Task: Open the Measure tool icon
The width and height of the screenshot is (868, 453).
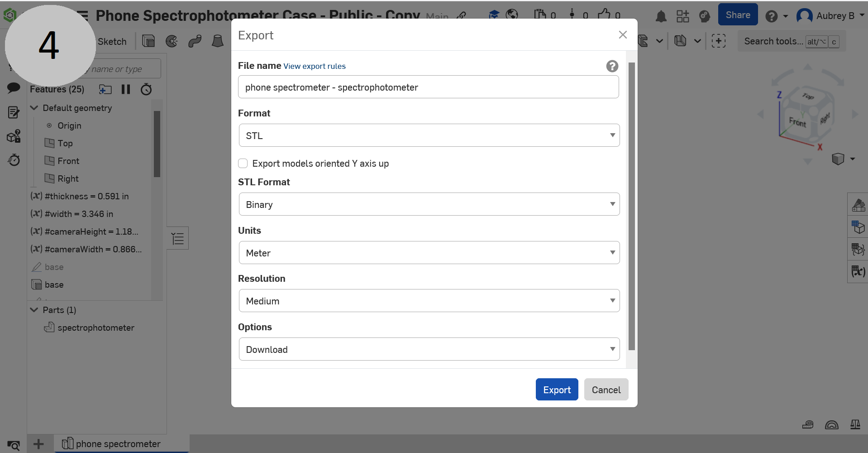Action: 808,424
